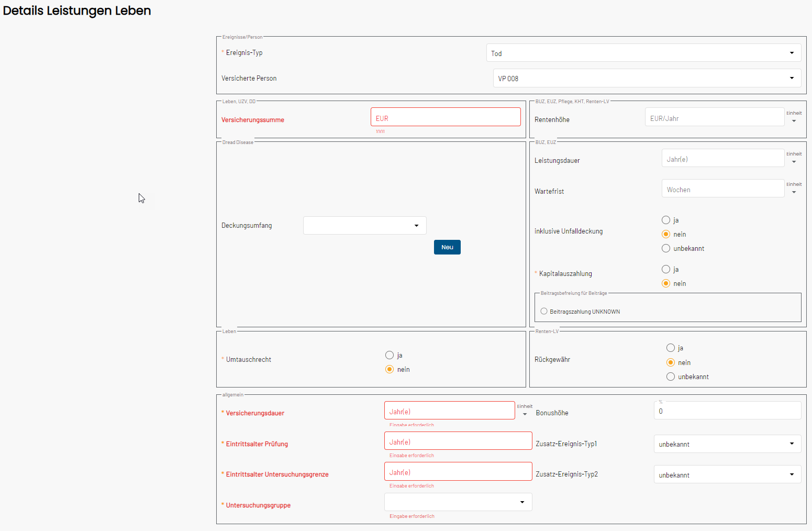Select unbekannt for inklusive Unfalldeckung
Screen dimensions: 812x531
pyautogui.click(x=666, y=248)
